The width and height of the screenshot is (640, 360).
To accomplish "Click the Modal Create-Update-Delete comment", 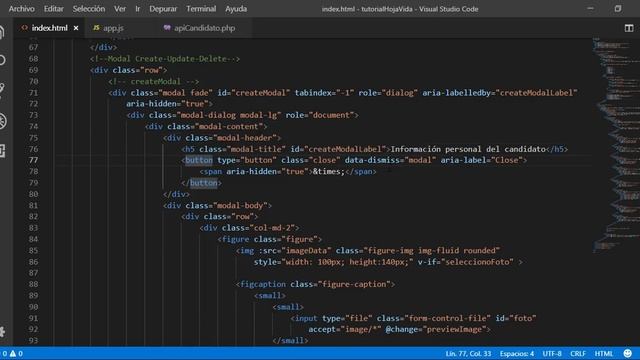I will [165, 59].
